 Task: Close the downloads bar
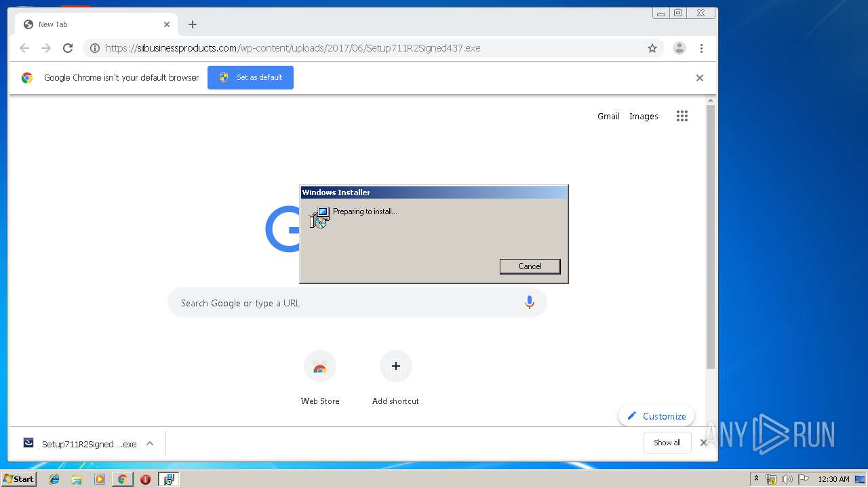(x=703, y=443)
